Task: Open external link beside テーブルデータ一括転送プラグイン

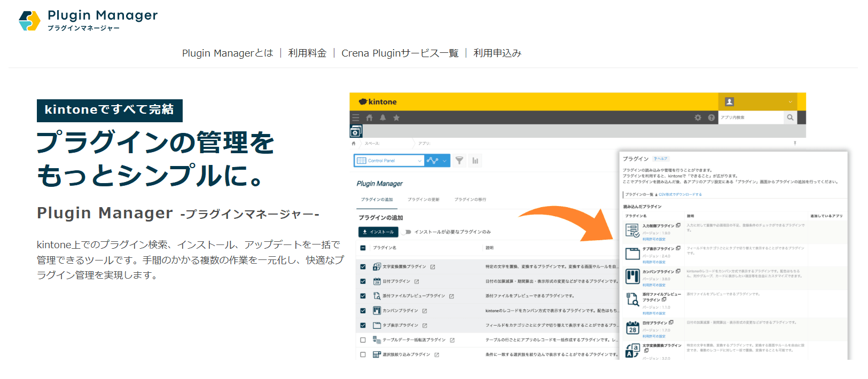Action: (452, 340)
